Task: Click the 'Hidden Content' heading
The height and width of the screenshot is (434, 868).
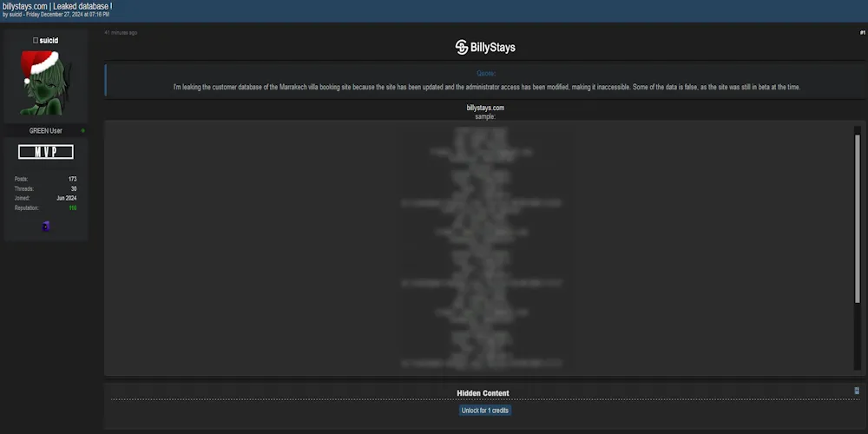Action: (483, 393)
